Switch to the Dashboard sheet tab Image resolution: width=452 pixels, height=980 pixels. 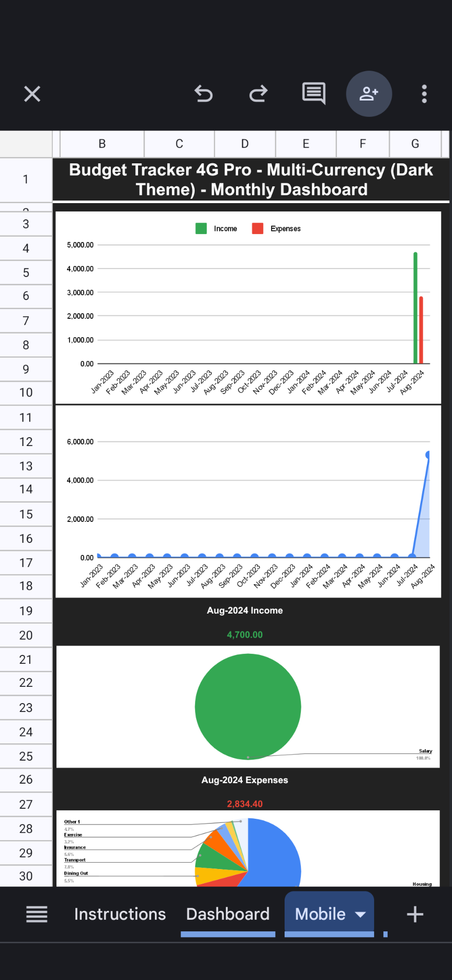pos(228,914)
